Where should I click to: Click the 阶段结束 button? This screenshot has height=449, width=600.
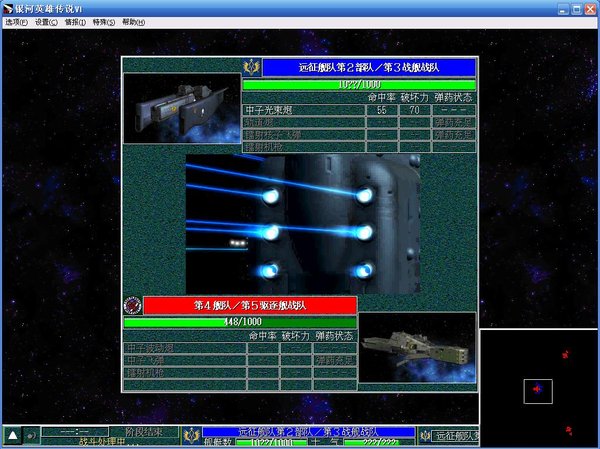(144, 432)
